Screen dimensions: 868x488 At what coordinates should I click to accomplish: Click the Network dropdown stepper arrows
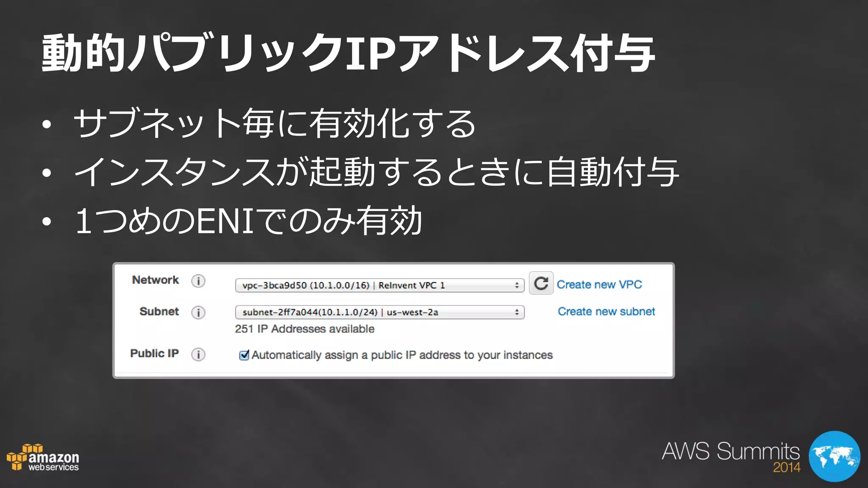pos(517,286)
